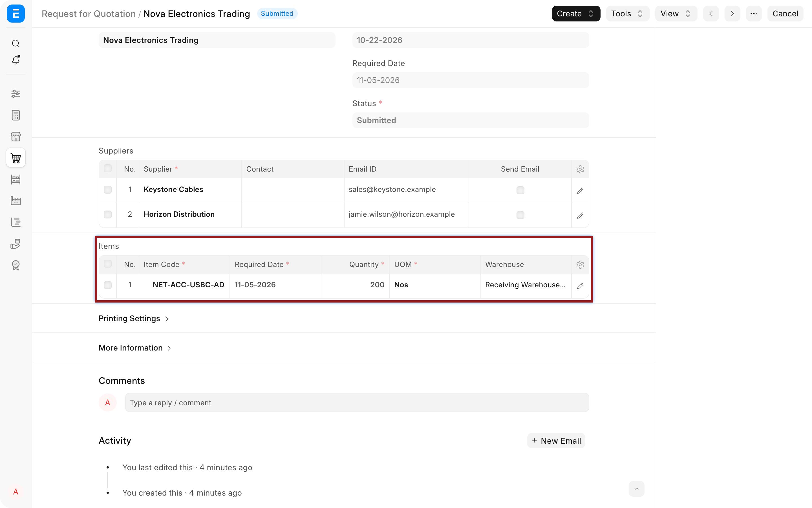Screen dimensions: 812x508
Task: Click 'You created this' activity entry
Action: [182, 493]
